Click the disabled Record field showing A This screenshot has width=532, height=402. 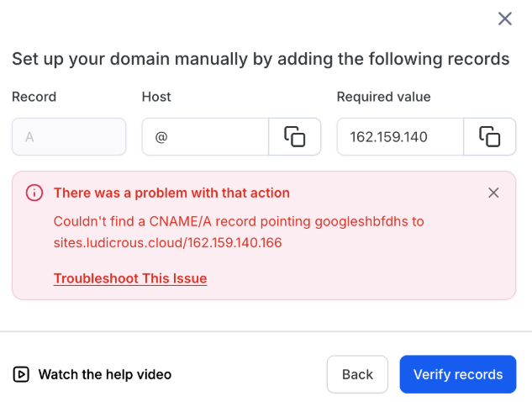point(69,136)
